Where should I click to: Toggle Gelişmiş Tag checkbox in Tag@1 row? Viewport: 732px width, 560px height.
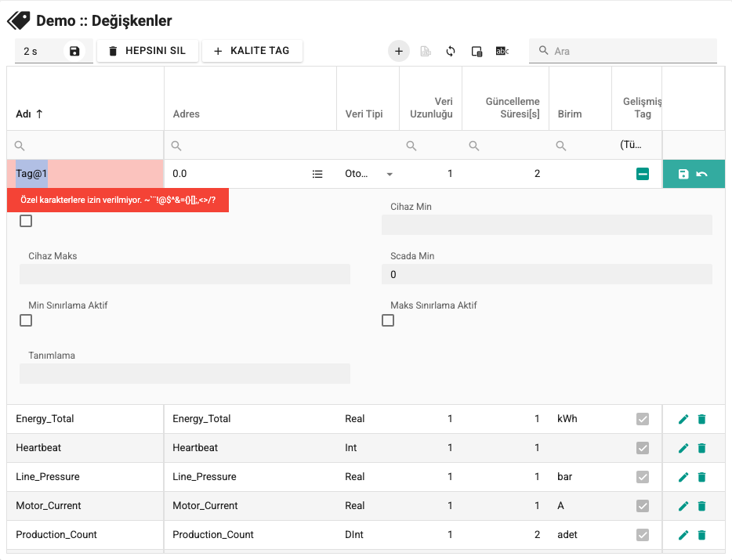[643, 174]
